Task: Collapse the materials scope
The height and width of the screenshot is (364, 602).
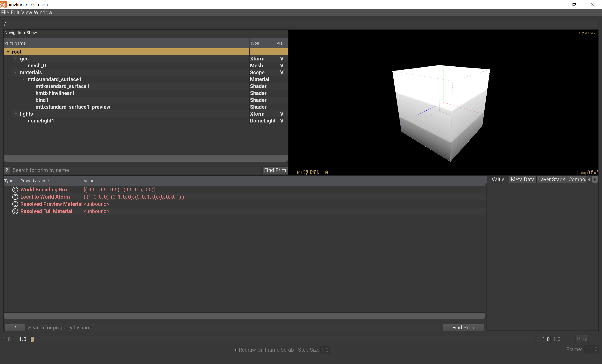Action: click(16, 73)
